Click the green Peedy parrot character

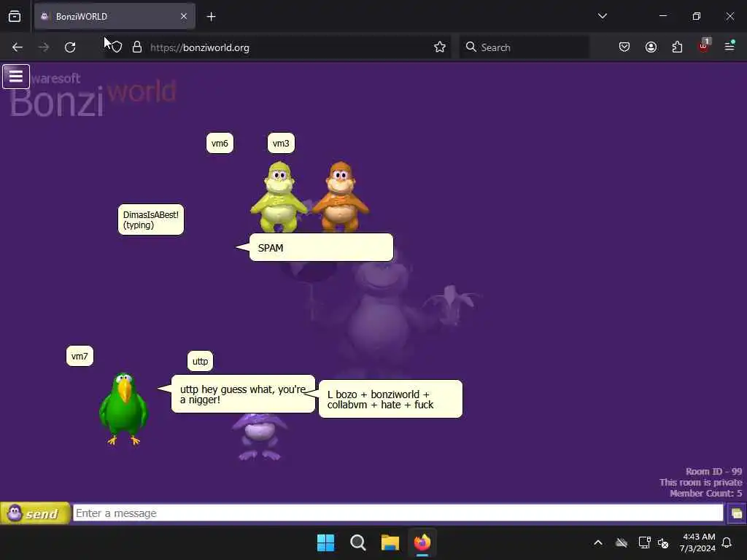click(123, 408)
